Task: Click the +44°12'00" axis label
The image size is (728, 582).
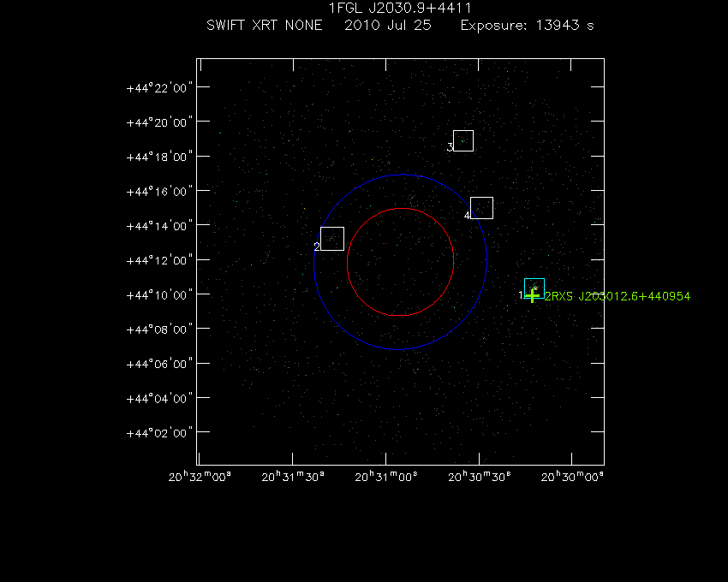Action: pos(159,260)
